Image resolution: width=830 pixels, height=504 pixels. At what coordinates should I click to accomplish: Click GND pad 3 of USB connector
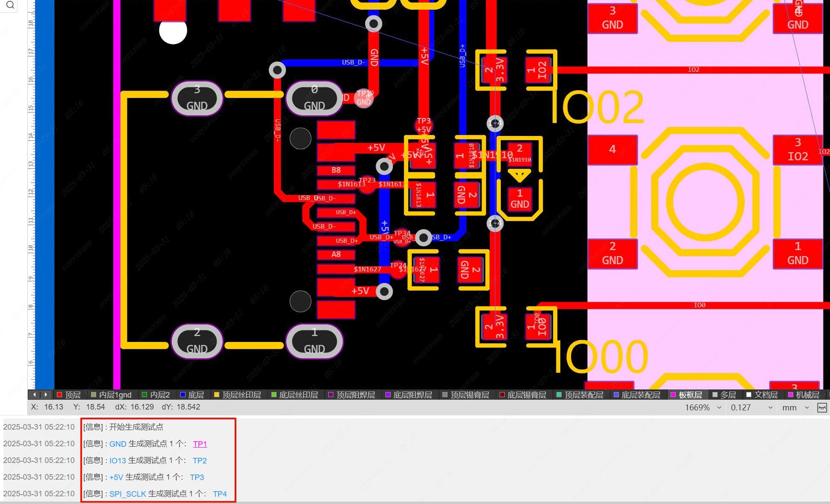(197, 98)
